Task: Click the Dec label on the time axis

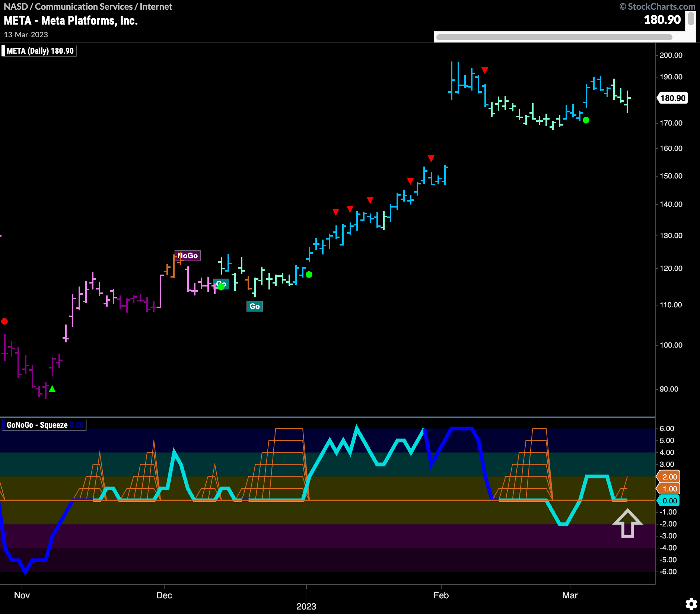Action: click(164, 595)
